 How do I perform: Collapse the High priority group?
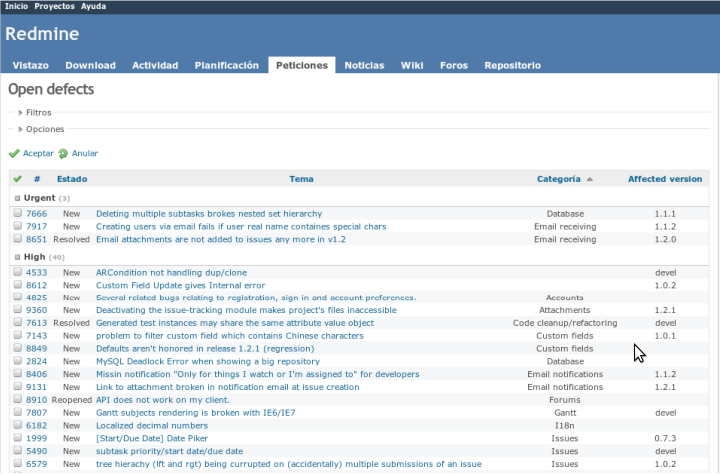[x=17, y=257]
